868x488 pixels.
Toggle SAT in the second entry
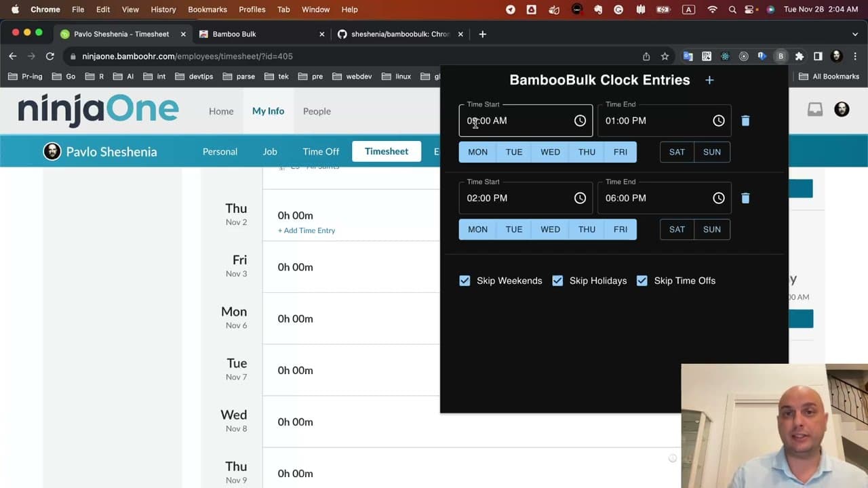(x=677, y=229)
